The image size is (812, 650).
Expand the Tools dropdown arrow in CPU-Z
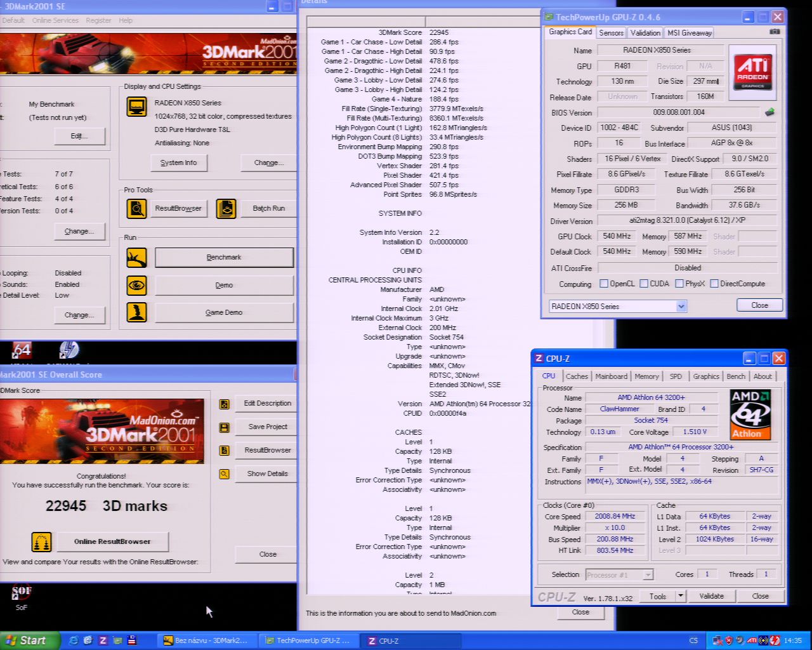(x=681, y=596)
